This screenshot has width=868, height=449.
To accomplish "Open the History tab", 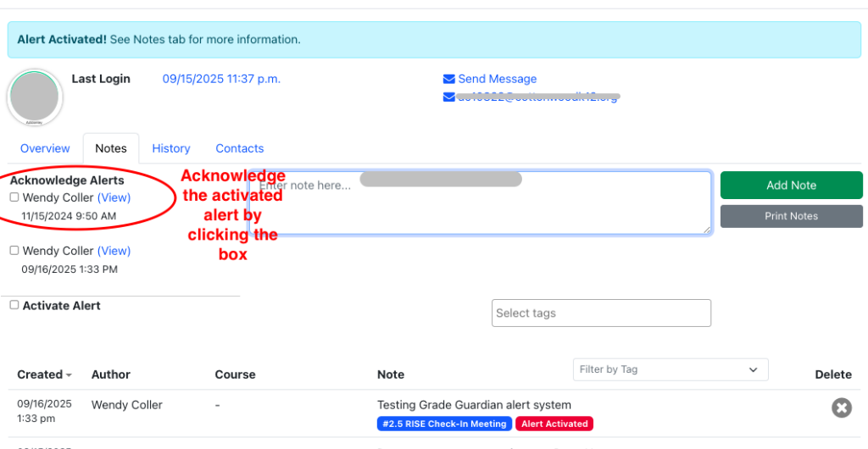I will 171,148.
